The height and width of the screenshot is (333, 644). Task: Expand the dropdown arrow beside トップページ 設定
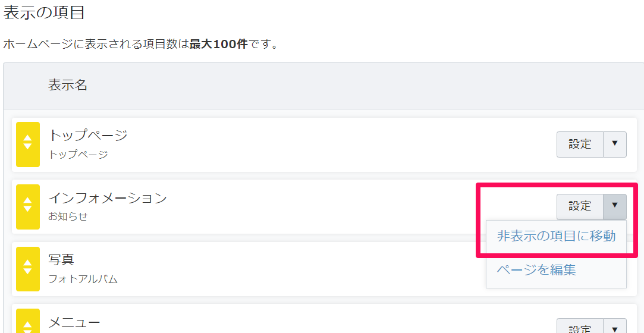[x=615, y=144]
